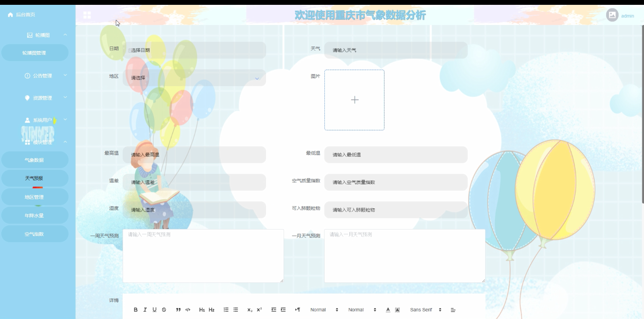This screenshot has width=644, height=319.
Task: Toggle bold formatting in the editor
Action: [135, 310]
